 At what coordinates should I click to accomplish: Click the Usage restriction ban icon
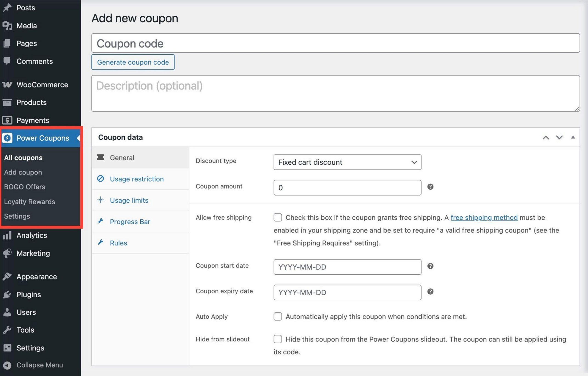point(100,179)
